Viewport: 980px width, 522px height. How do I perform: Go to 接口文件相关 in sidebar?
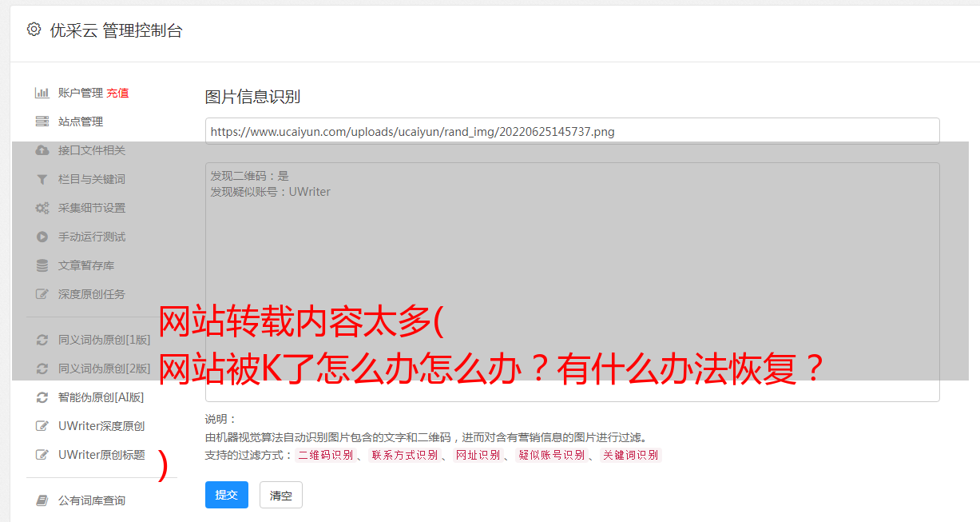coord(92,150)
